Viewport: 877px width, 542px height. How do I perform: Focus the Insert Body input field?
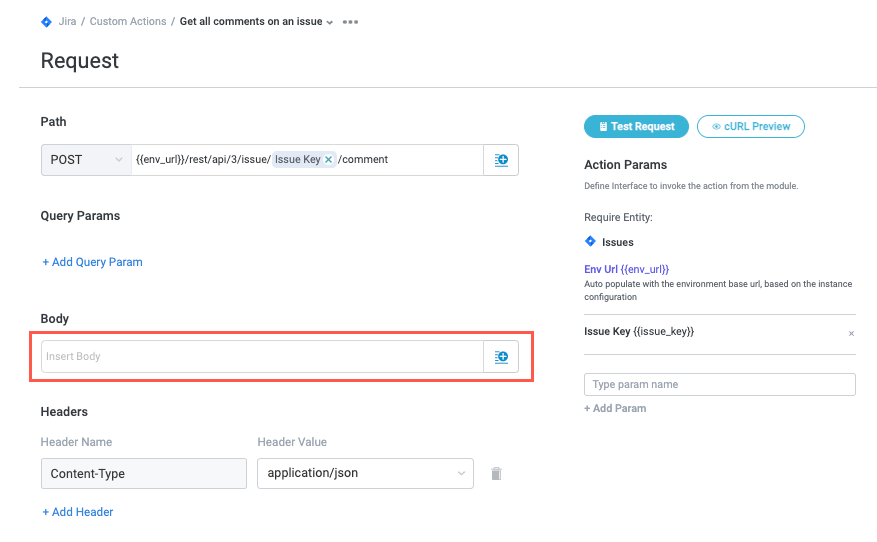pos(262,357)
